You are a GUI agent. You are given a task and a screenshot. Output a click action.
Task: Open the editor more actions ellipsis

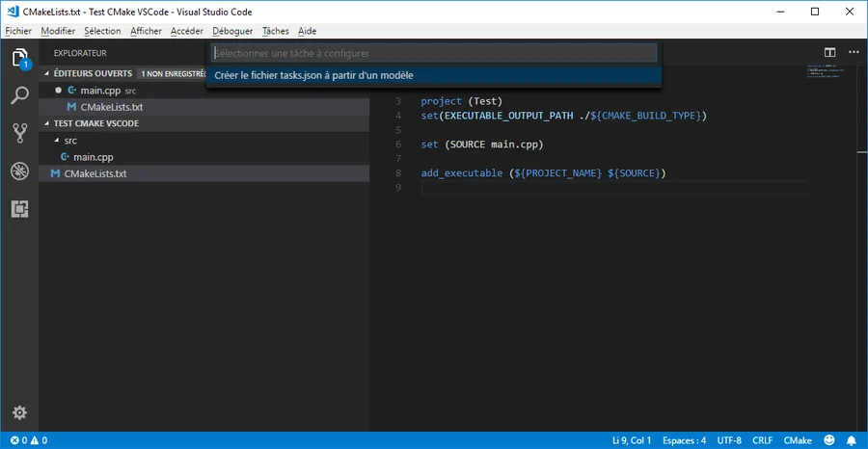click(x=854, y=53)
